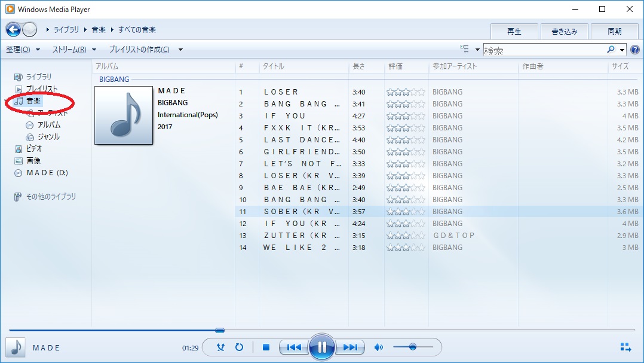Switch to the 書き込み tab

coord(565,31)
